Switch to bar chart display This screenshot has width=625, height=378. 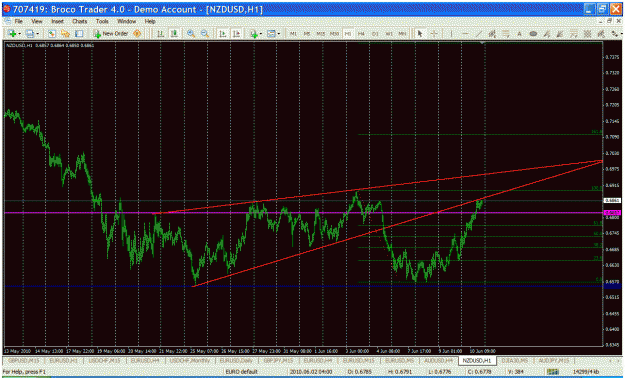pyautogui.click(x=160, y=34)
